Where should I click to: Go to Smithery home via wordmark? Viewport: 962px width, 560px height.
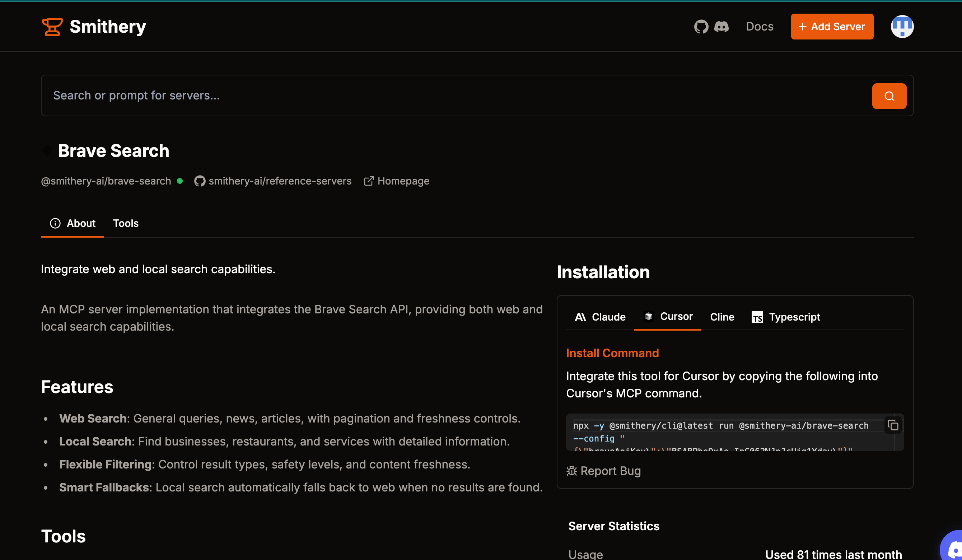tap(108, 27)
